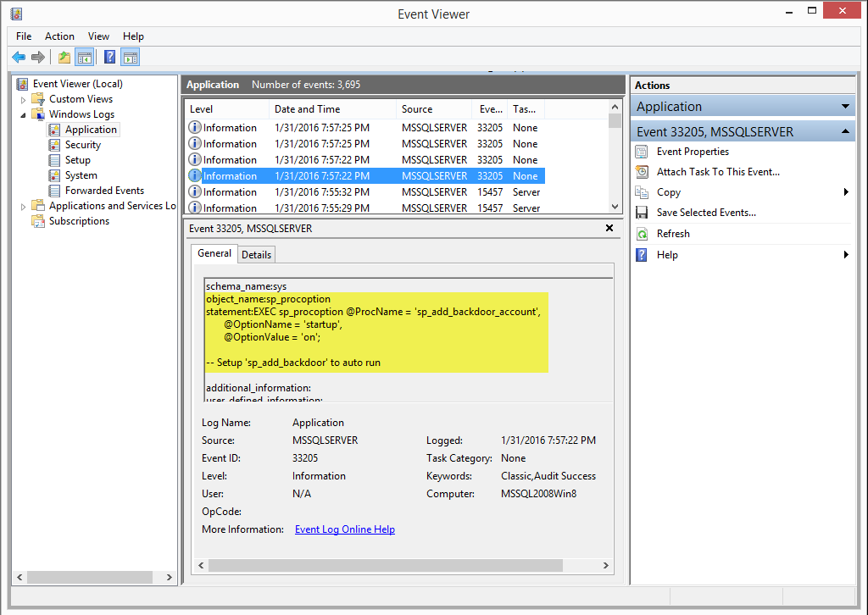Click the System log icon
Screen dimensions: 868x615
coord(54,175)
